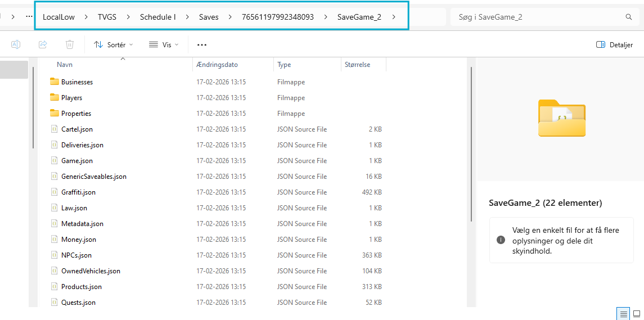Viewport: 644px width, 320px height.
Task: Expand chevron after SaveGame_2 breadcrumb
Action: [394, 17]
